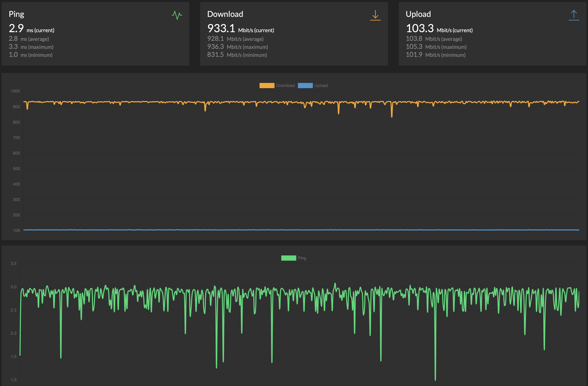Image resolution: width=588 pixels, height=386 pixels.
Task: Click the Upload card title
Action: pyautogui.click(x=418, y=14)
